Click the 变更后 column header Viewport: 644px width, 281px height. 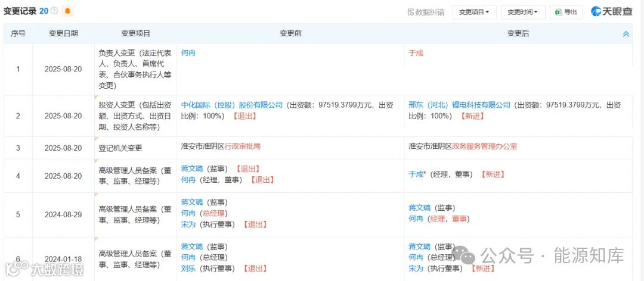click(518, 34)
